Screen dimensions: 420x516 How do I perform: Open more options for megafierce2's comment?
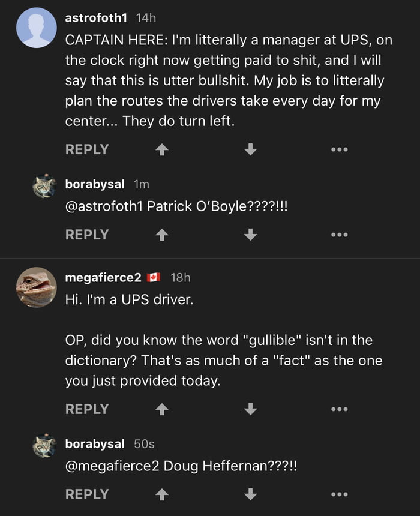tap(339, 409)
